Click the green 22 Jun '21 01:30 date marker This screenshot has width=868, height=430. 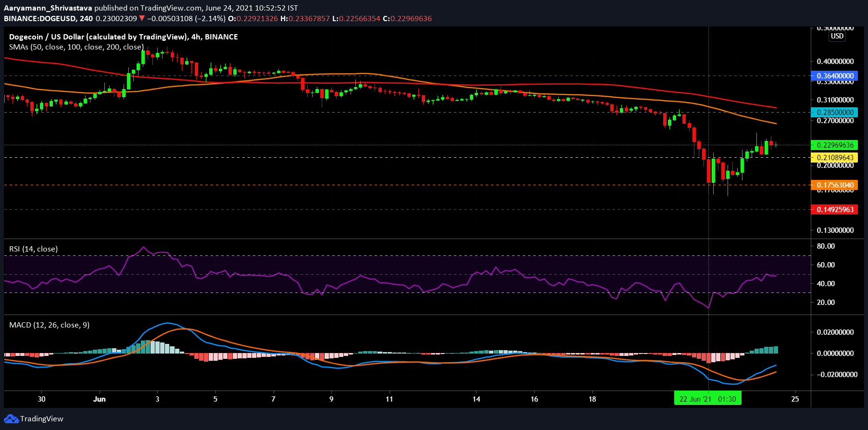708,399
